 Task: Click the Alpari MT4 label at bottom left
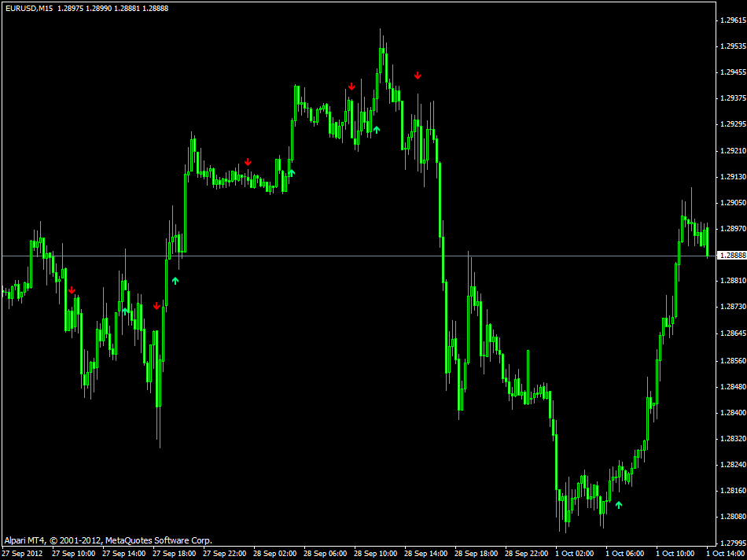pos(24,540)
